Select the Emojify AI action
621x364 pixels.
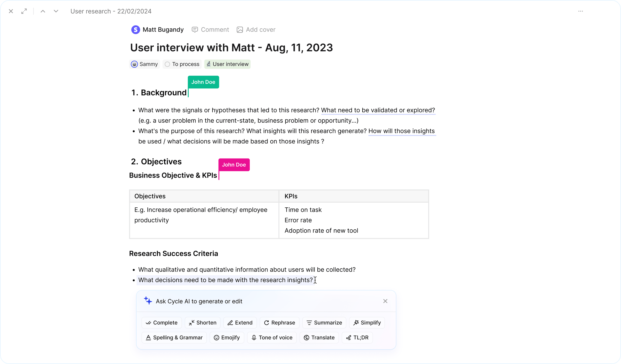tap(226, 338)
